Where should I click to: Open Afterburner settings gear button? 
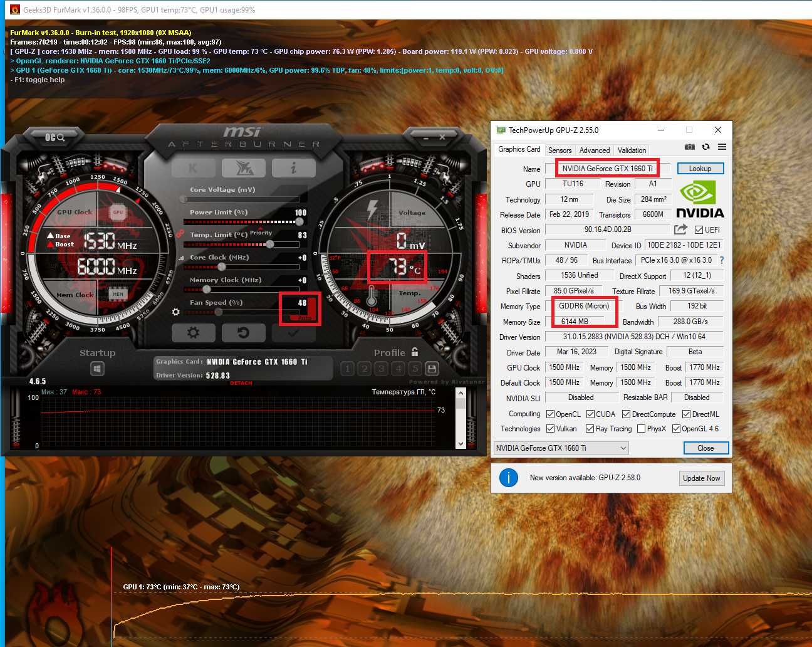tap(193, 332)
